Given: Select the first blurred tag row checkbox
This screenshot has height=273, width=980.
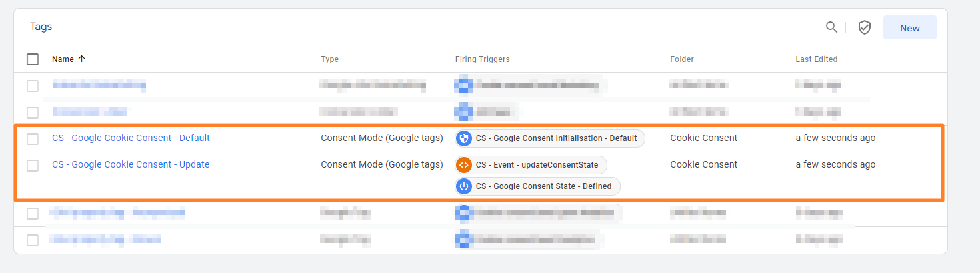Looking at the screenshot, I should (33, 85).
